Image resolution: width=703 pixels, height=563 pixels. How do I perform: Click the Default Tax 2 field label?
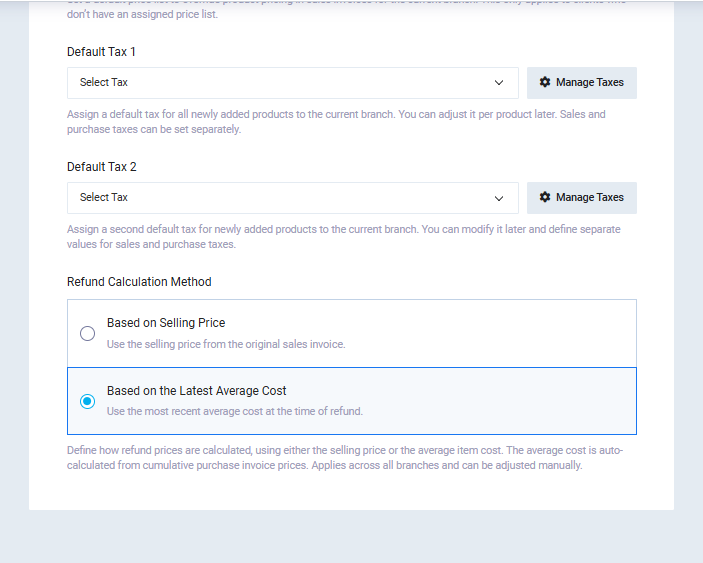pyautogui.click(x=102, y=167)
